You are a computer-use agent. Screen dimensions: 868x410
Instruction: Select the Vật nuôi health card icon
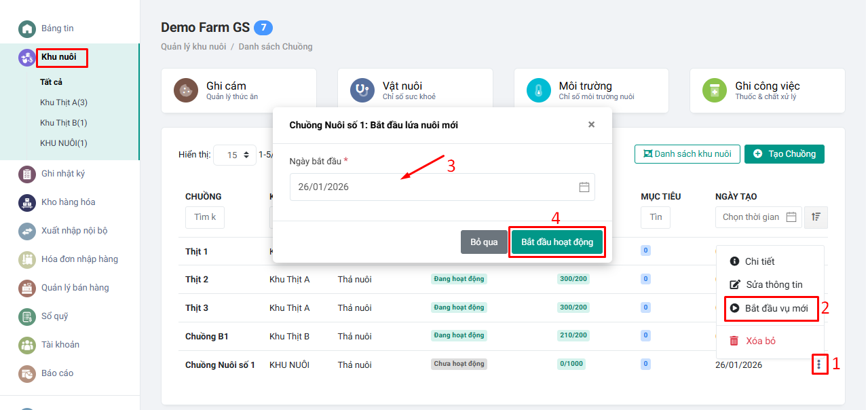(361, 90)
